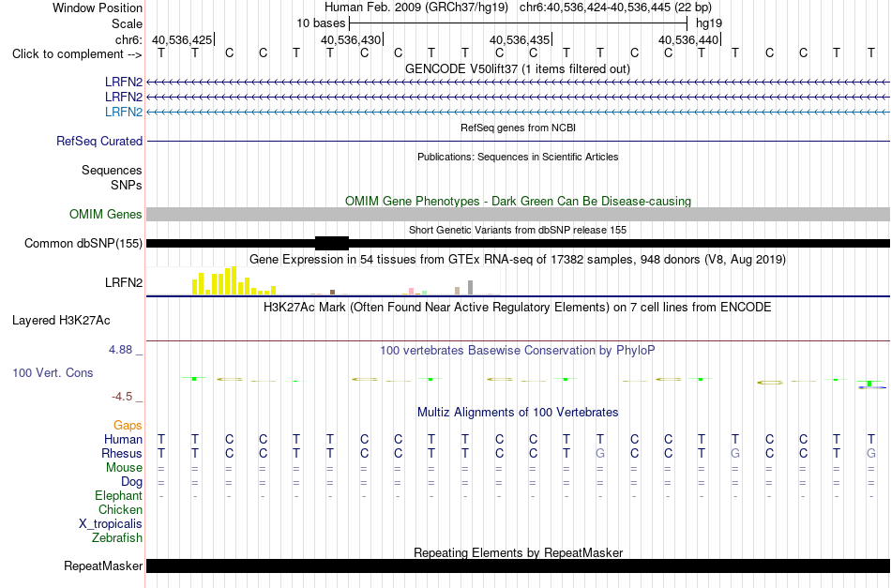Select the X_tropicalis alignment row label
Screen dimensions: 891x588
pos(111,524)
